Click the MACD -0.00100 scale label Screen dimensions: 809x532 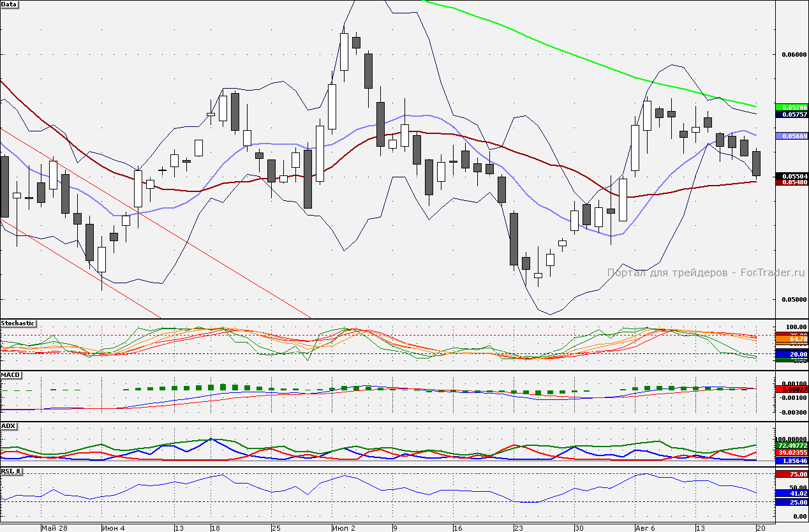coord(794,397)
